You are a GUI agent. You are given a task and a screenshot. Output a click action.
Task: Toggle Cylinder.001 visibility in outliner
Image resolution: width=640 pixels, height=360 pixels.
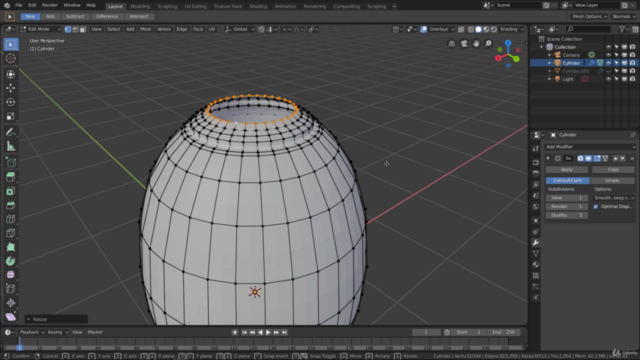(x=608, y=71)
